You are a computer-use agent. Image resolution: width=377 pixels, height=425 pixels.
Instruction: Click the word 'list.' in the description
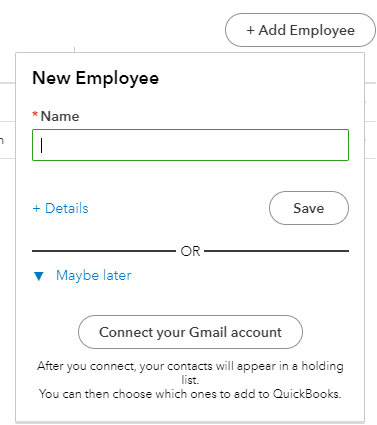point(190,380)
